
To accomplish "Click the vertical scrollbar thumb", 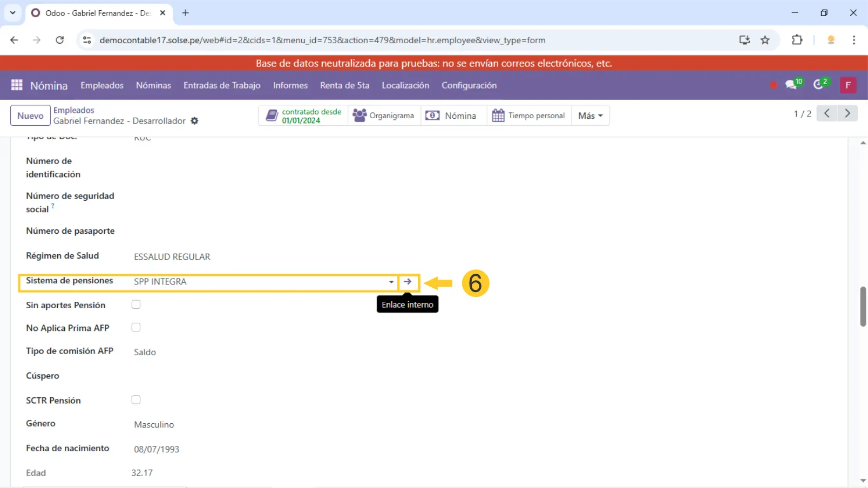I will 863,306.
